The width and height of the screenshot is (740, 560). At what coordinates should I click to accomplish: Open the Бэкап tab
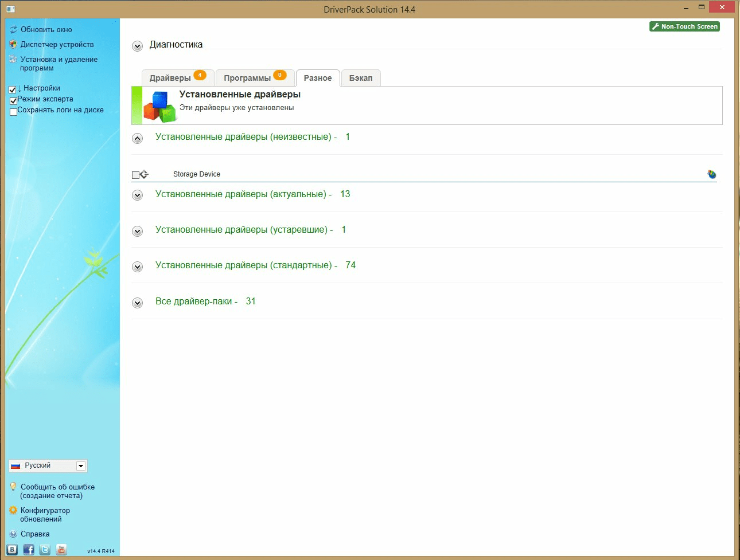click(x=361, y=78)
